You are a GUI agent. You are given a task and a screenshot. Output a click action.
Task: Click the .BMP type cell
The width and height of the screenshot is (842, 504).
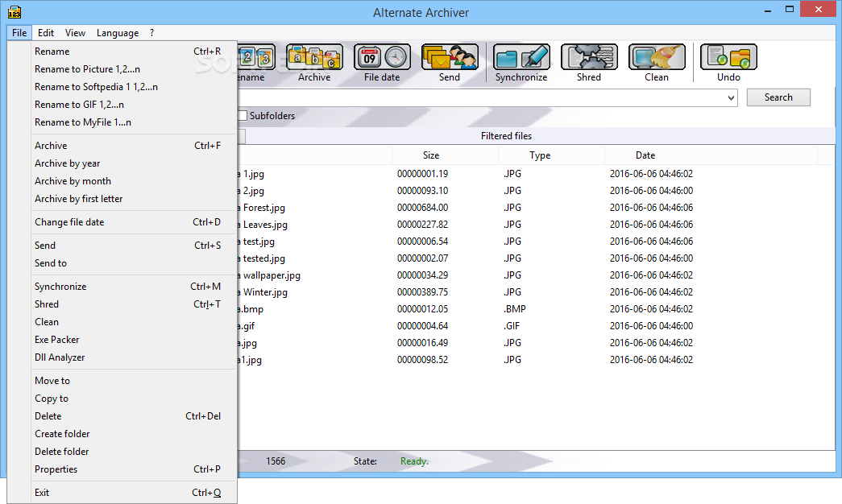514,309
